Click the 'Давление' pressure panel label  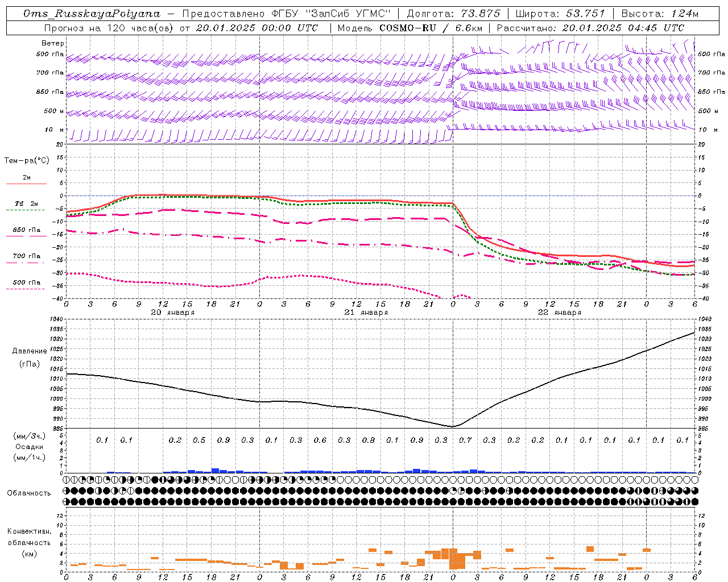pos(30,351)
